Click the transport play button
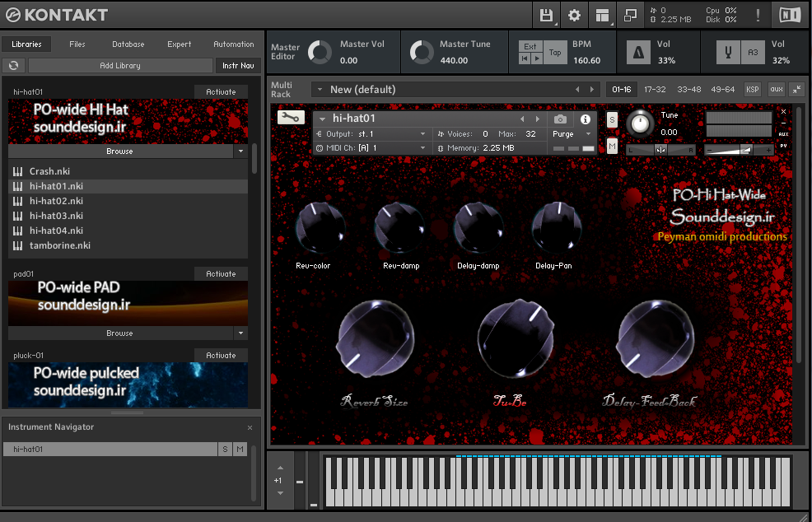812x522 pixels. coord(537,58)
